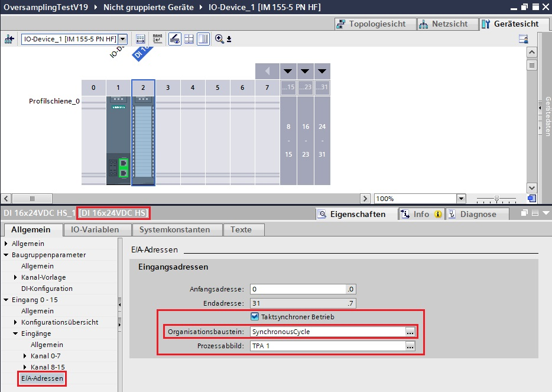
Task: Select E/A-Adressen in the tree
Action: pyautogui.click(x=42, y=378)
